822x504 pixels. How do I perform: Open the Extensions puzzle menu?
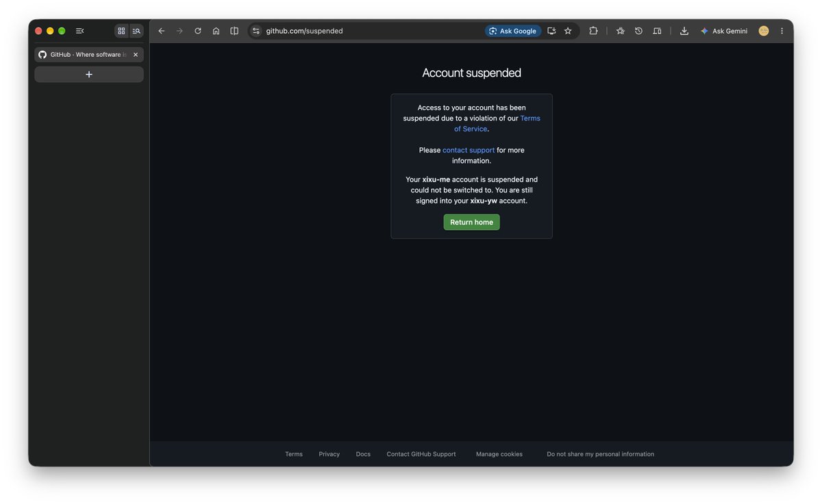coord(593,31)
